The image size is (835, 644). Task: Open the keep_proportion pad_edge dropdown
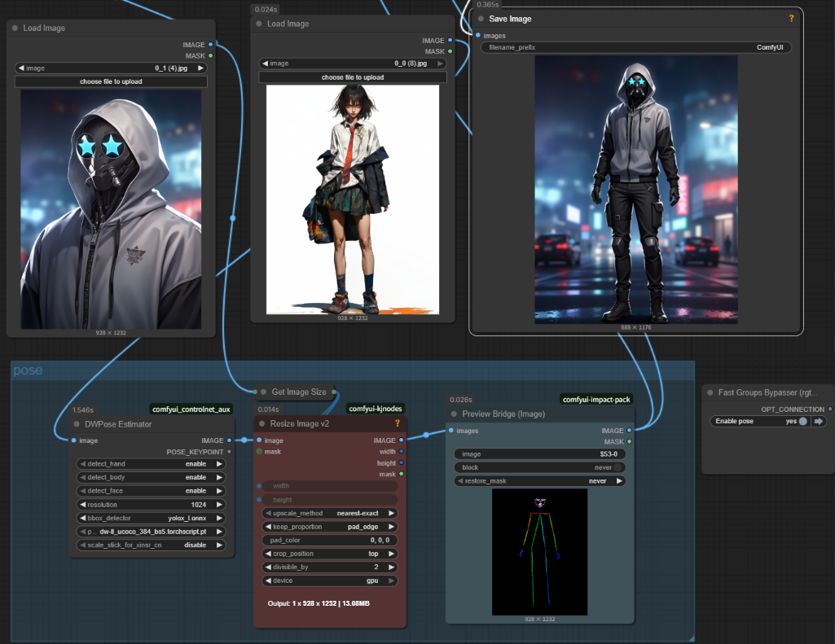pos(330,527)
